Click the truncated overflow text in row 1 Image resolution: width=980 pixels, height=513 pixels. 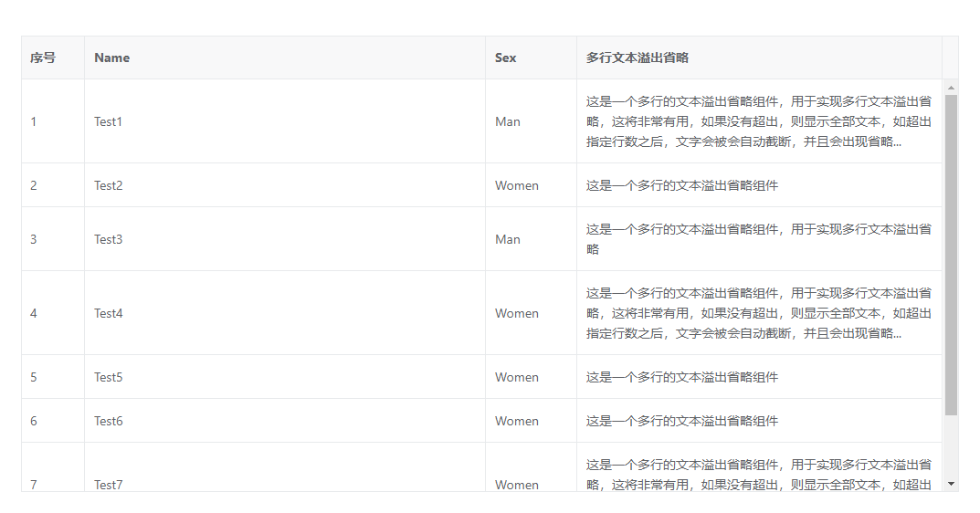click(759, 121)
